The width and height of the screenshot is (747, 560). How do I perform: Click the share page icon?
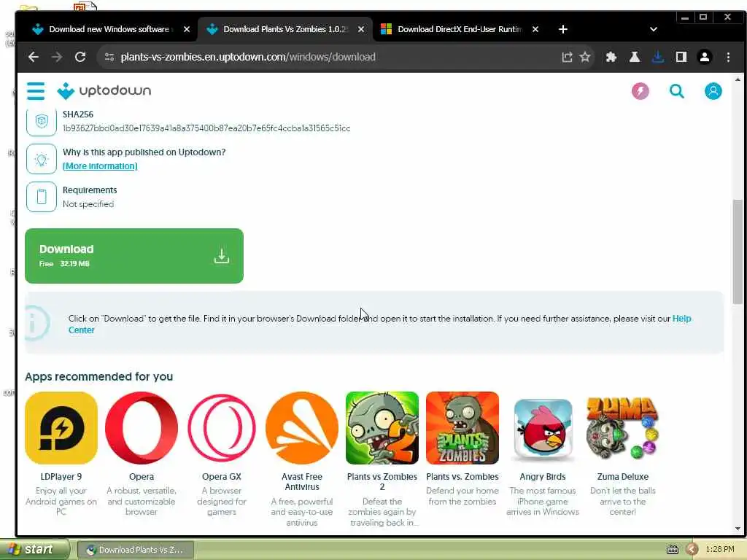click(566, 57)
